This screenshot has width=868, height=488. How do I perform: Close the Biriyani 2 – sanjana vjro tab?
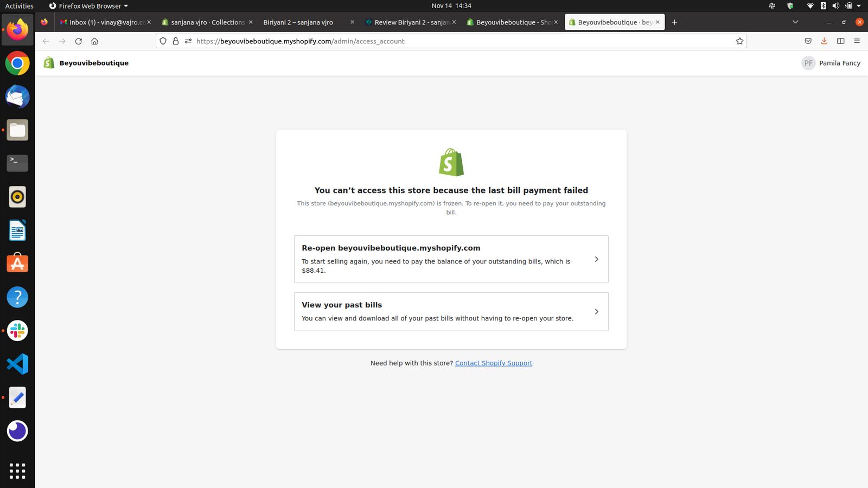(352, 22)
